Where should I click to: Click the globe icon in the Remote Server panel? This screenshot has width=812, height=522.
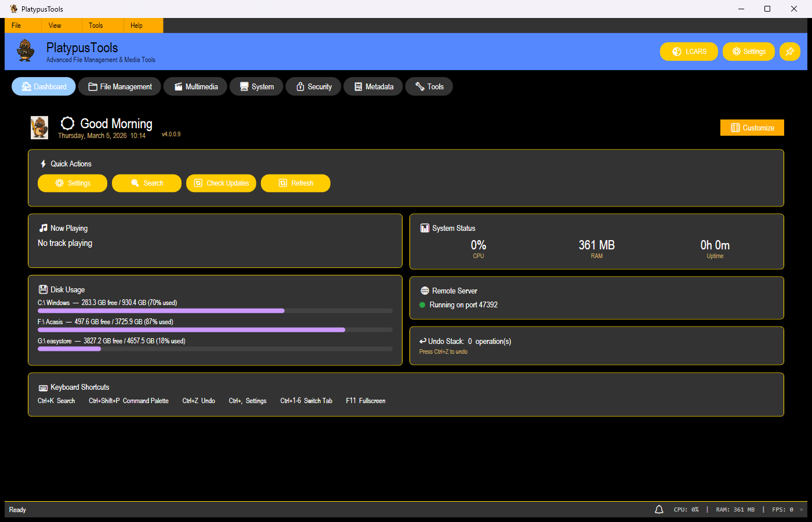(x=425, y=291)
